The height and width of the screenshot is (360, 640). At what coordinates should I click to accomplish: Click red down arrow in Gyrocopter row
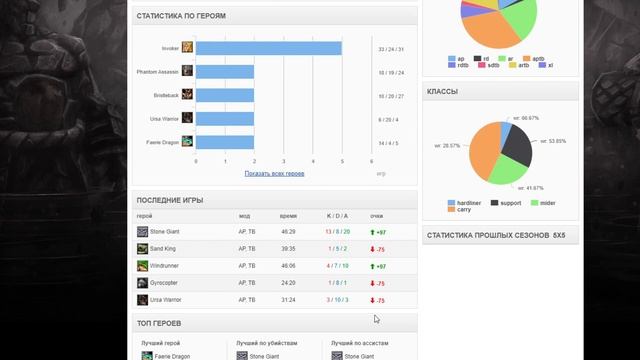coord(372,283)
